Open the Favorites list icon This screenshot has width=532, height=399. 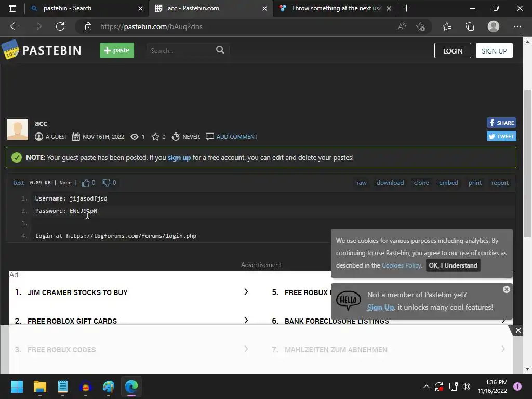[x=447, y=26]
